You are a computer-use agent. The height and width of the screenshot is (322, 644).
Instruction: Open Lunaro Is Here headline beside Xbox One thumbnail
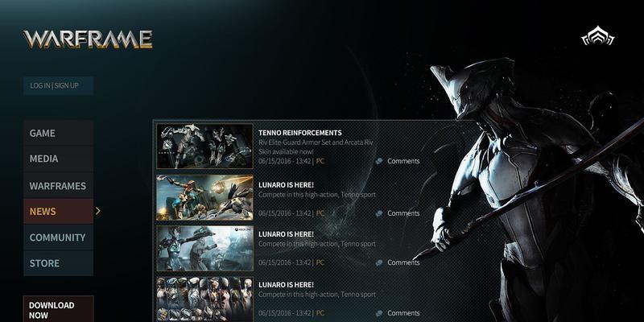click(x=286, y=234)
